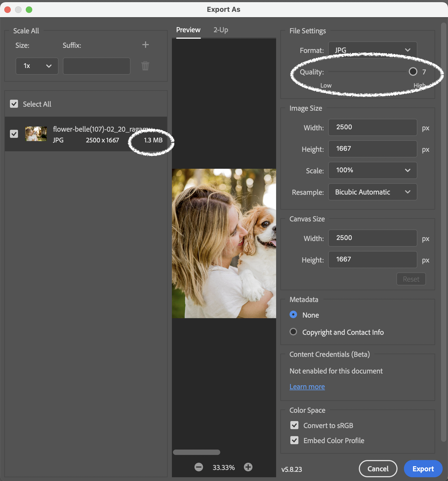448x481 pixels.
Task: Zoom in the preview with plus icon
Action: tap(248, 467)
